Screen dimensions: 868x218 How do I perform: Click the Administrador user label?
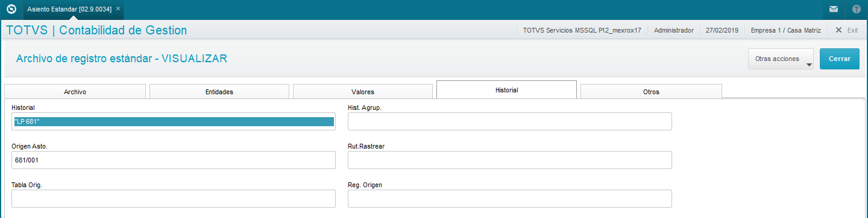(x=673, y=30)
